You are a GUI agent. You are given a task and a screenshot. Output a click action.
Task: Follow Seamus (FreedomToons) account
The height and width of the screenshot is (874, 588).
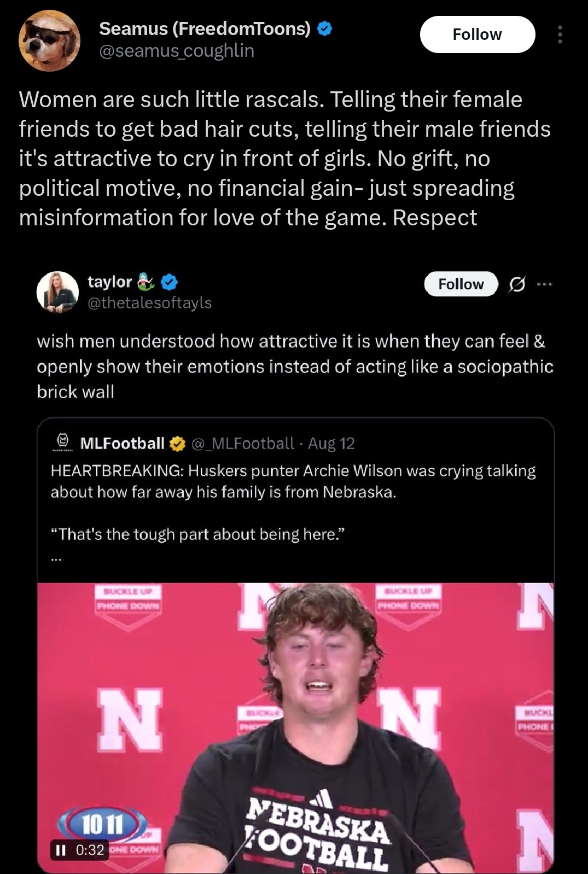coord(477,34)
